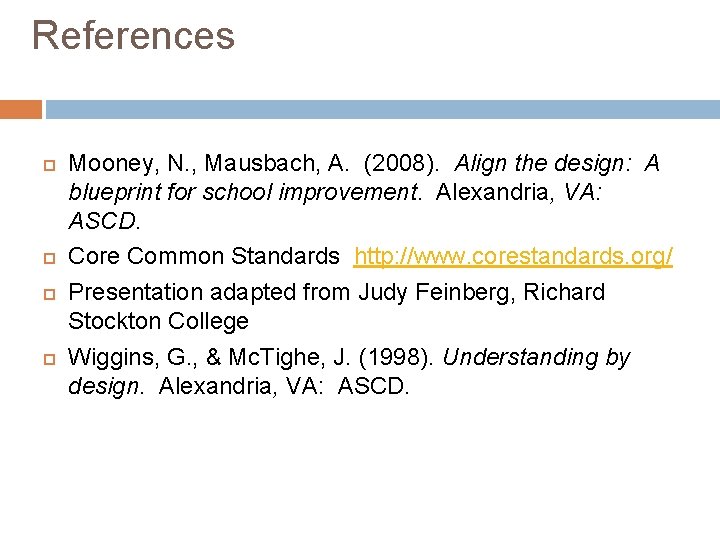Click the authors Wiggins, G., & McTighe, J.
Image resolution: width=720 pixels, height=540 pixels.
click(x=209, y=358)
